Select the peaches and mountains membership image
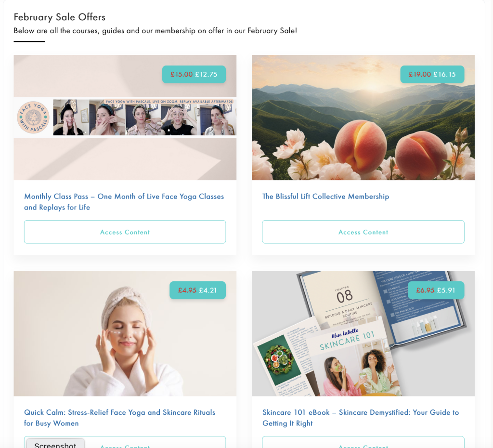Image resolution: width=493 pixels, height=448 pixels. click(363, 118)
